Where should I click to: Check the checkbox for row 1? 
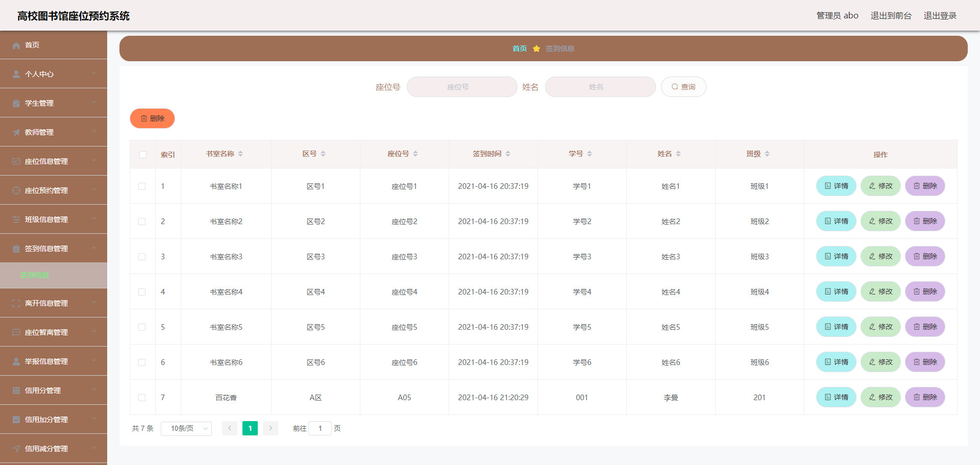coord(142,186)
